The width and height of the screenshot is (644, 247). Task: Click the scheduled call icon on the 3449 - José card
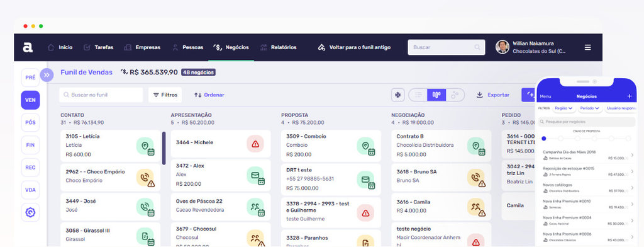[145, 207]
